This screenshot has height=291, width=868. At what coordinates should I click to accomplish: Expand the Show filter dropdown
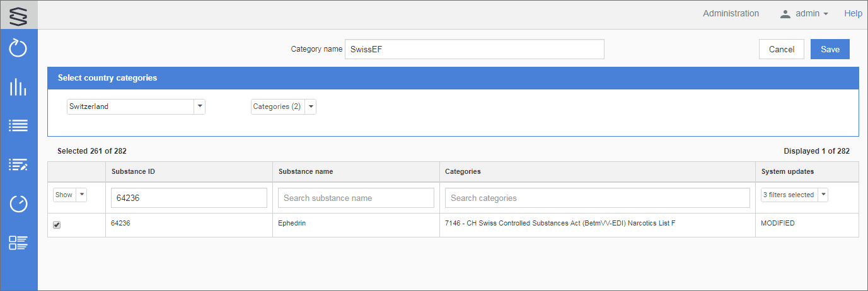pyautogui.click(x=81, y=195)
